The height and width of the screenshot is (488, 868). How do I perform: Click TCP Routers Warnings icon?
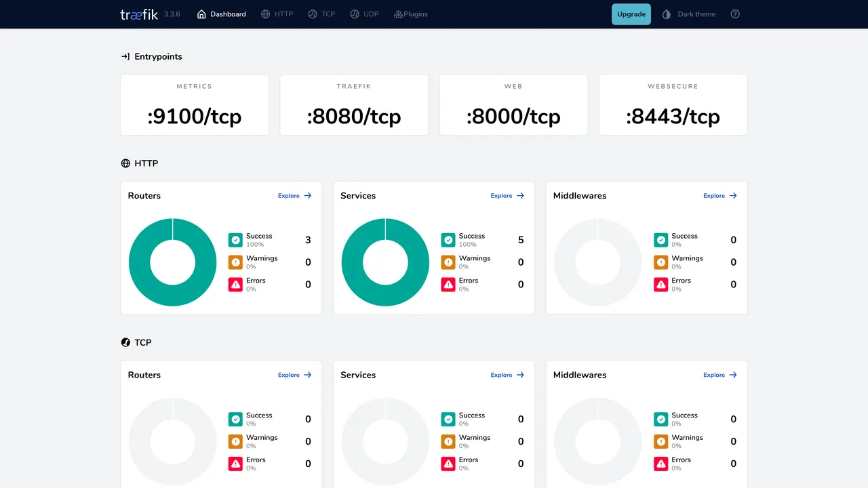pyautogui.click(x=235, y=441)
